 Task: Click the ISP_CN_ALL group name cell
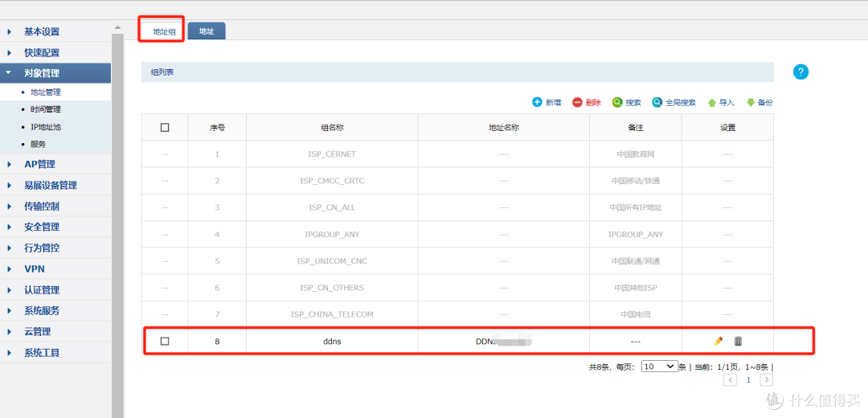click(332, 207)
